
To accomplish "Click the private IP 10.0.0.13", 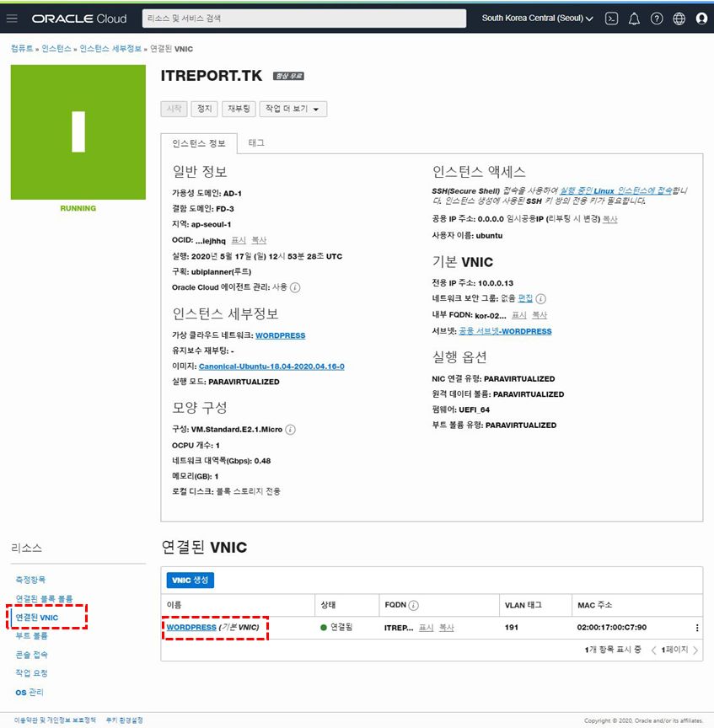I will click(x=496, y=283).
